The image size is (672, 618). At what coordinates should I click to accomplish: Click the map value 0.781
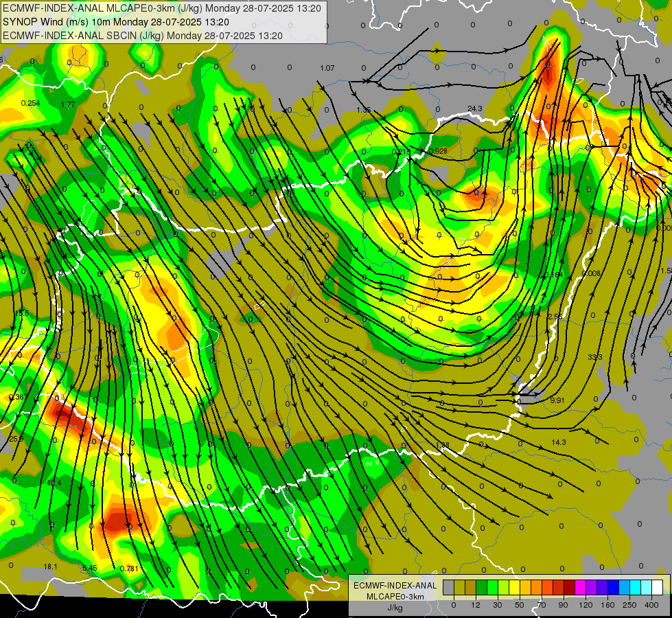[129, 569]
